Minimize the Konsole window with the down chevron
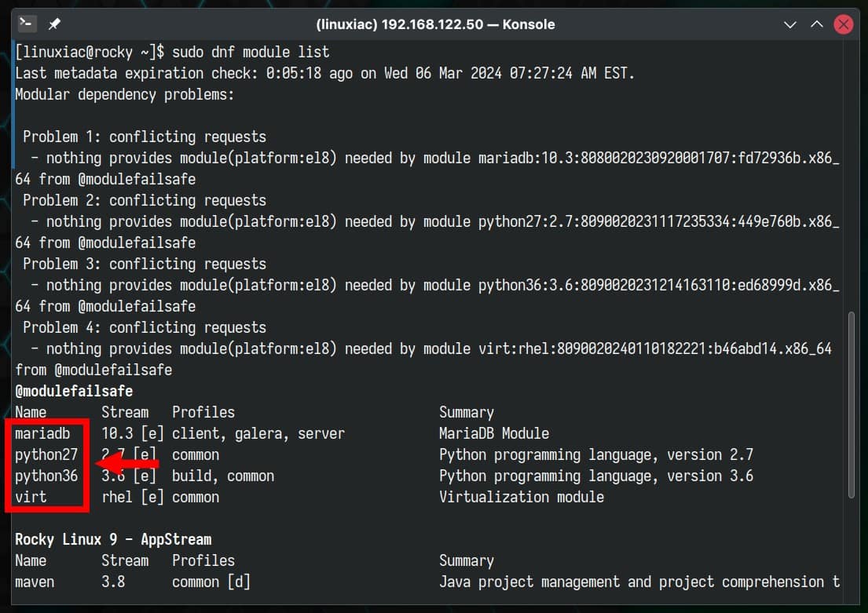Viewport: 868px width, 613px height. click(x=789, y=24)
